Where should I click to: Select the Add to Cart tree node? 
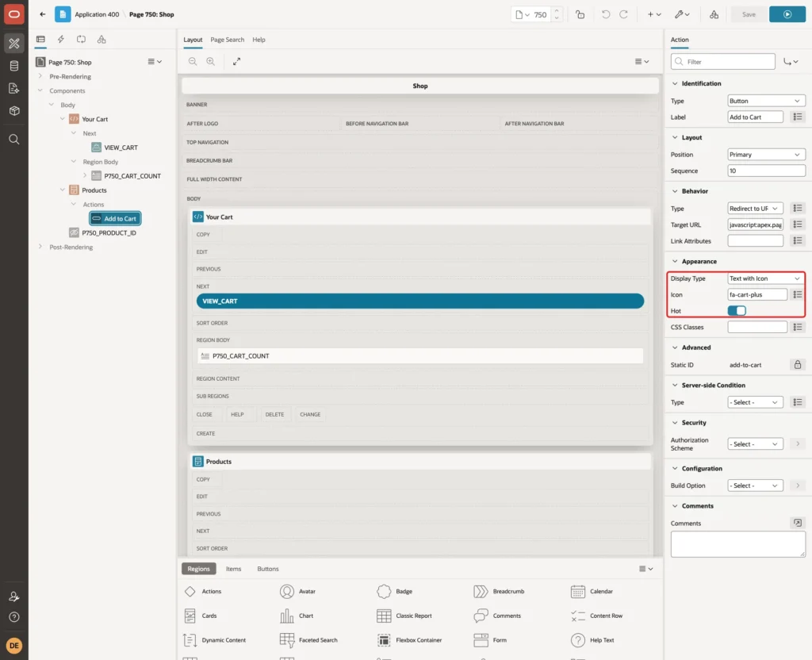(115, 219)
